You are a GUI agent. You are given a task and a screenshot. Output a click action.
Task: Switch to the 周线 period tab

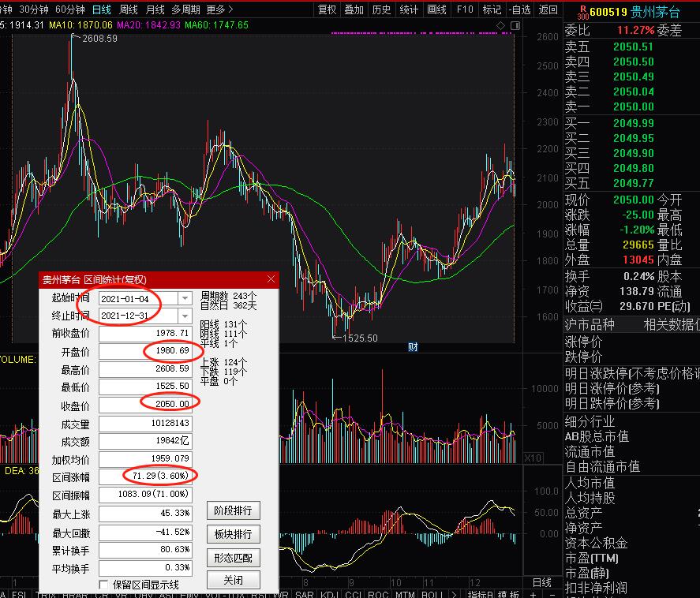[128, 9]
